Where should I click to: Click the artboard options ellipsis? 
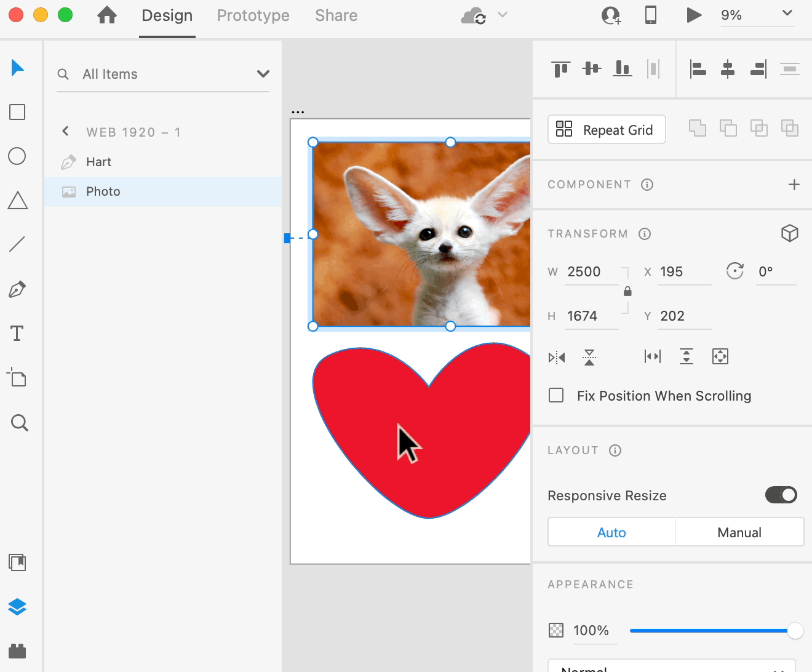(298, 112)
